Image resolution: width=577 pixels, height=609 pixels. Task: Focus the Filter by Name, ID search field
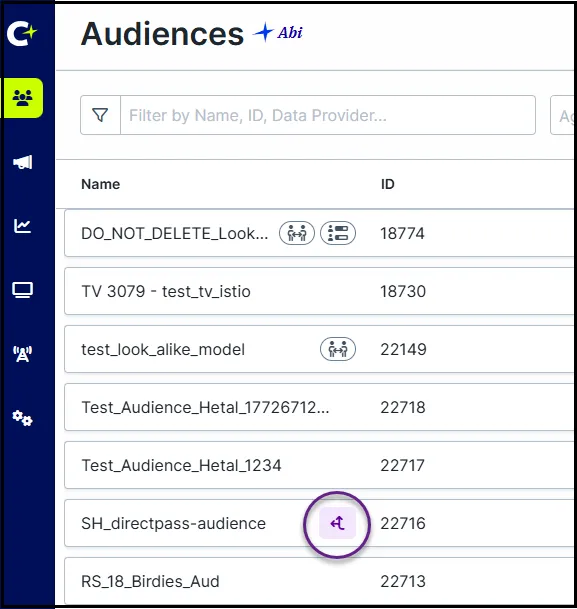pos(328,115)
